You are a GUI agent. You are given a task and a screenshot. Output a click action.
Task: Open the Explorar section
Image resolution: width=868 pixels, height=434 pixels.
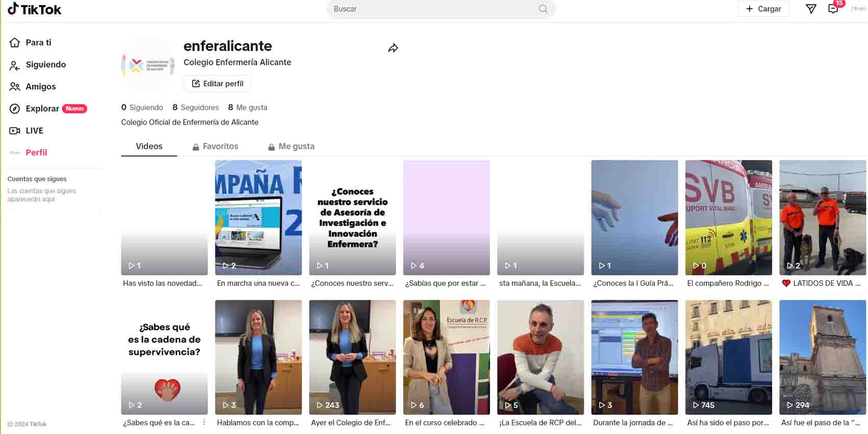click(42, 108)
